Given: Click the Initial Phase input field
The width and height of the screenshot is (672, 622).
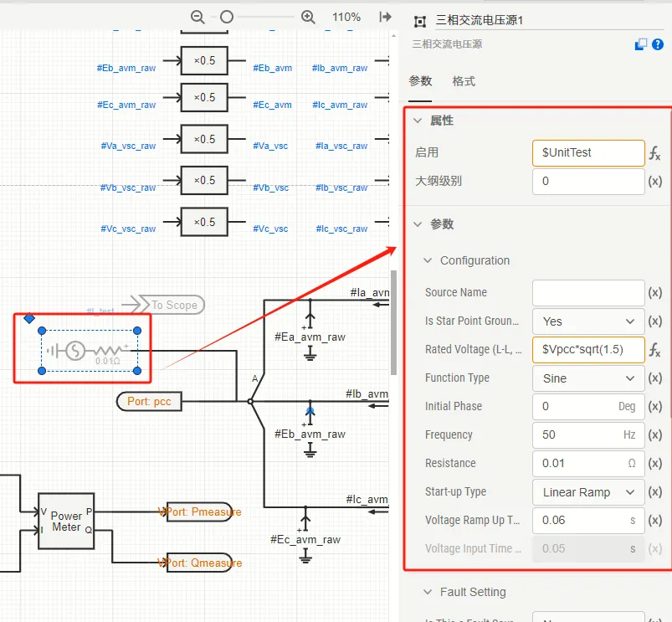Looking at the screenshot, I should point(588,406).
